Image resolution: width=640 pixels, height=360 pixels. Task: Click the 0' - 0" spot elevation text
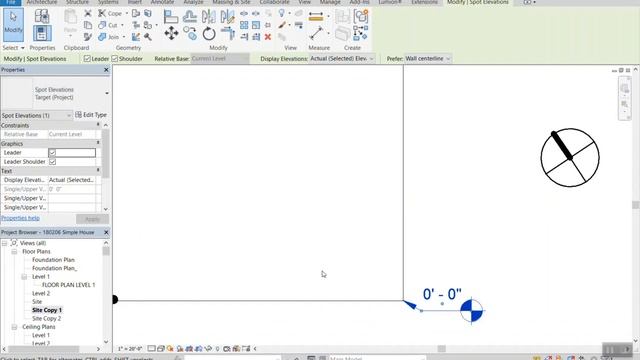click(x=442, y=294)
